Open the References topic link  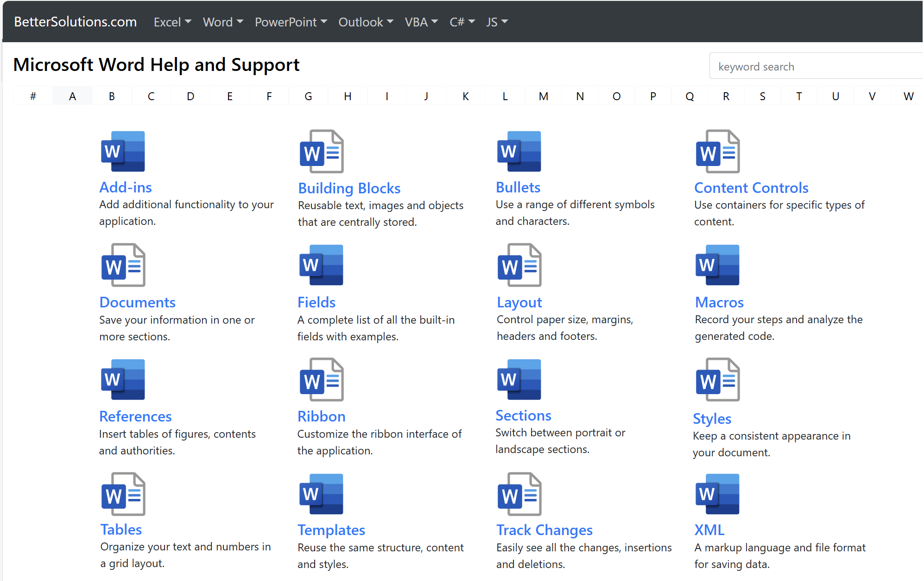click(135, 416)
